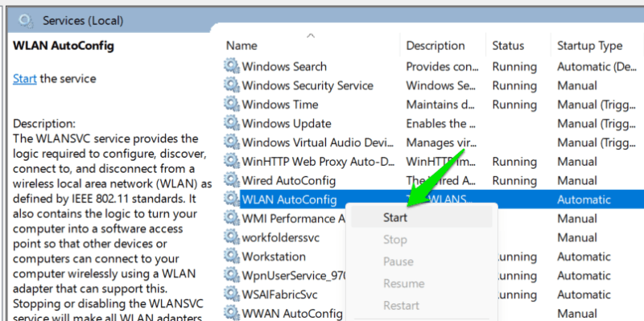Viewport: 644px width, 321px height.
Task: Click the WSAIFabricSvc gear icon
Action: click(x=232, y=294)
